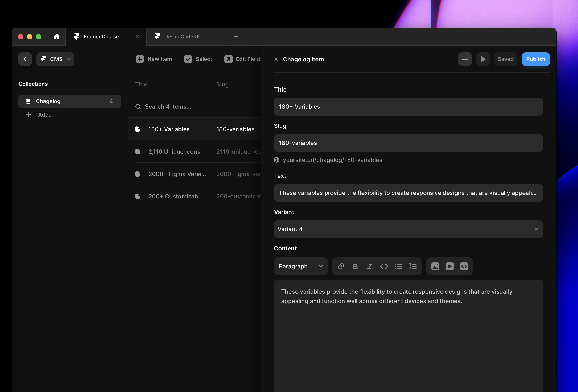
Task: Expand the CMS menu dropdown
Action: tap(55, 59)
